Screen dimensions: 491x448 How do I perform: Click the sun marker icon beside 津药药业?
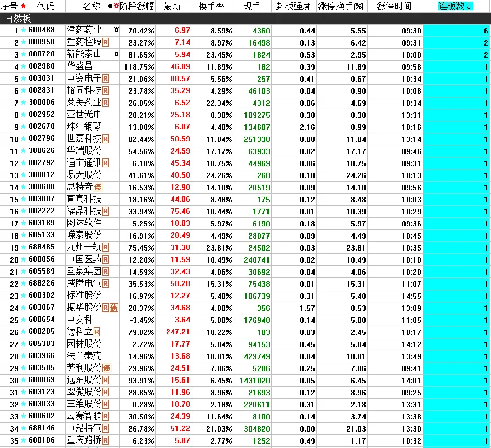coord(116,30)
